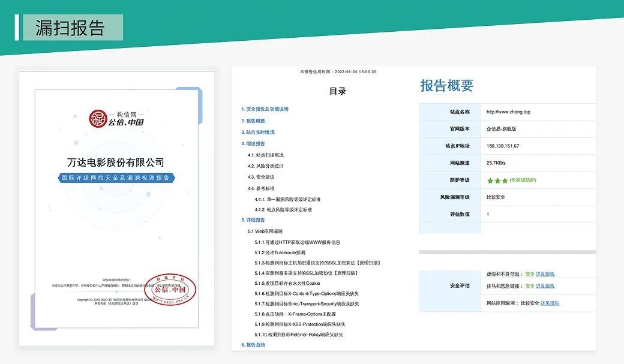The width and height of the screenshot is (624, 364).
Task: Select the 万达电影 report cover page thumbnail
Action: tap(116, 208)
